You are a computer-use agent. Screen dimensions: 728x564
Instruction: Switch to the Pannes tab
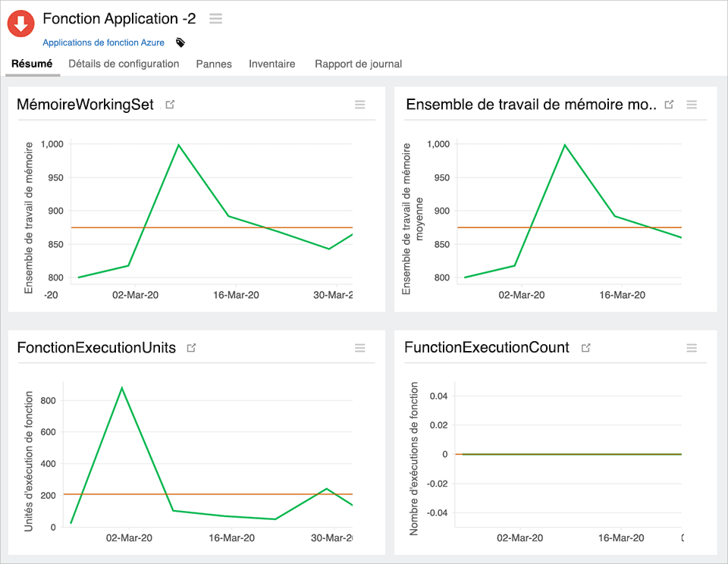213,64
